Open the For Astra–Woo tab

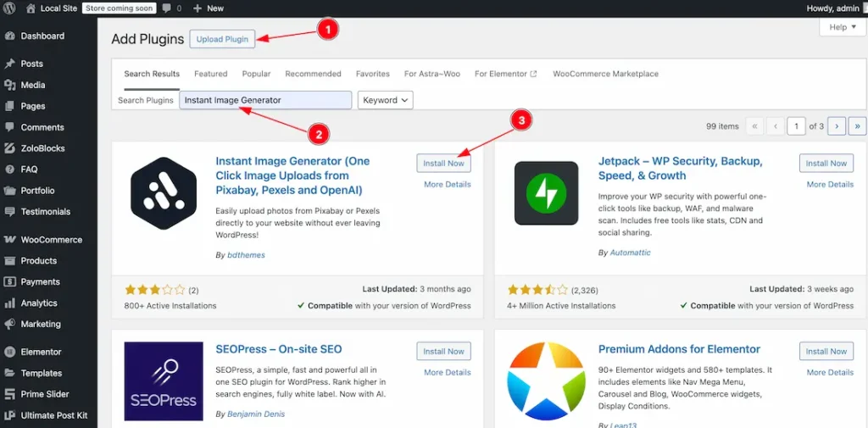(x=432, y=74)
